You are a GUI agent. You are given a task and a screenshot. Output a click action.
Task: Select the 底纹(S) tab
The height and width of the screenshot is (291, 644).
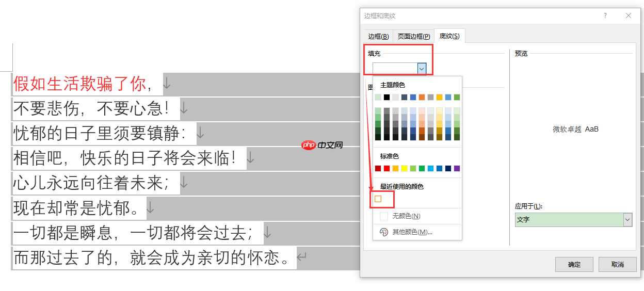tap(449, 36)
